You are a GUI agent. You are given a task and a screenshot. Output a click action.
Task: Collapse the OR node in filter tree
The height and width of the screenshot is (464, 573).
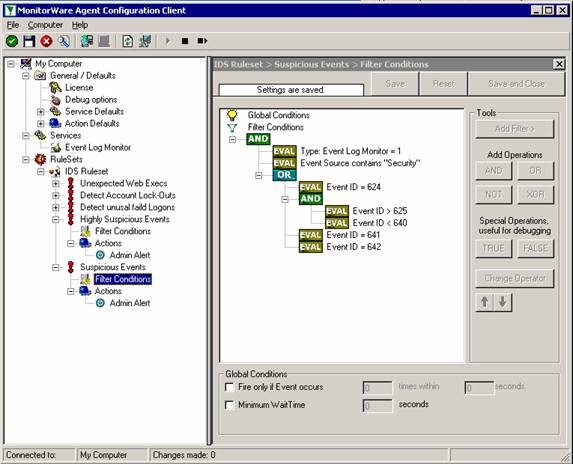click(x=259, y=175)
